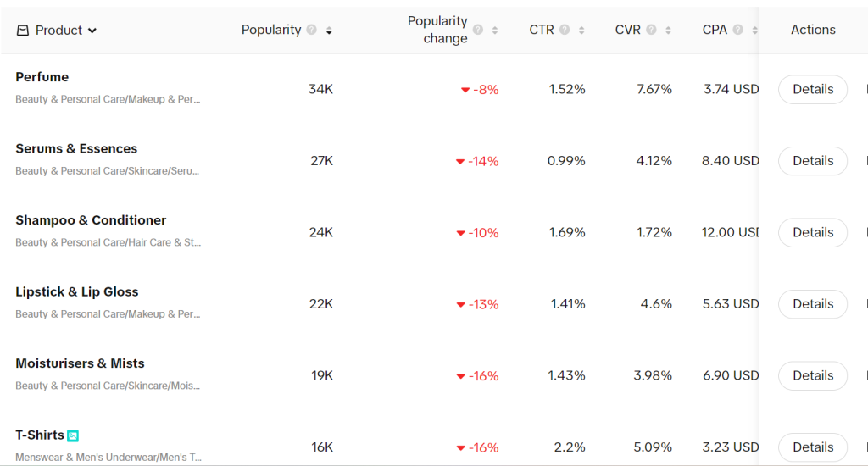Click the T-Shirts product name
The width and height of the screenshot is (868, 466).
pos(40,435)
